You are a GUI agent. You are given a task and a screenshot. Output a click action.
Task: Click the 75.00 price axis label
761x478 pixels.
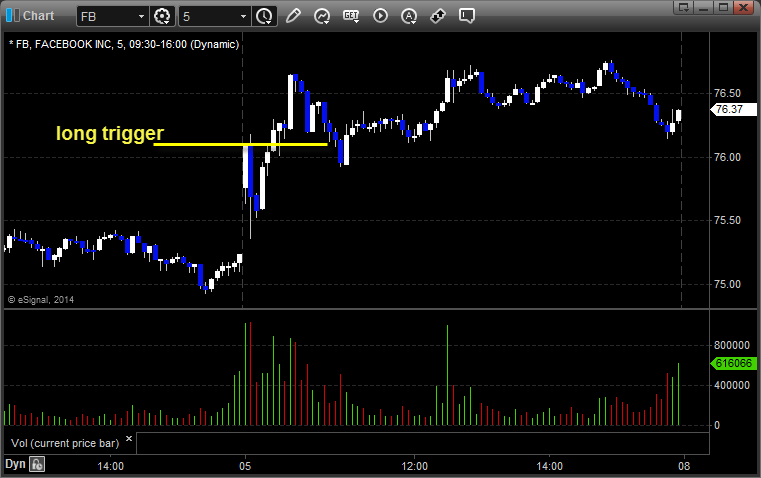click(727, 284)
